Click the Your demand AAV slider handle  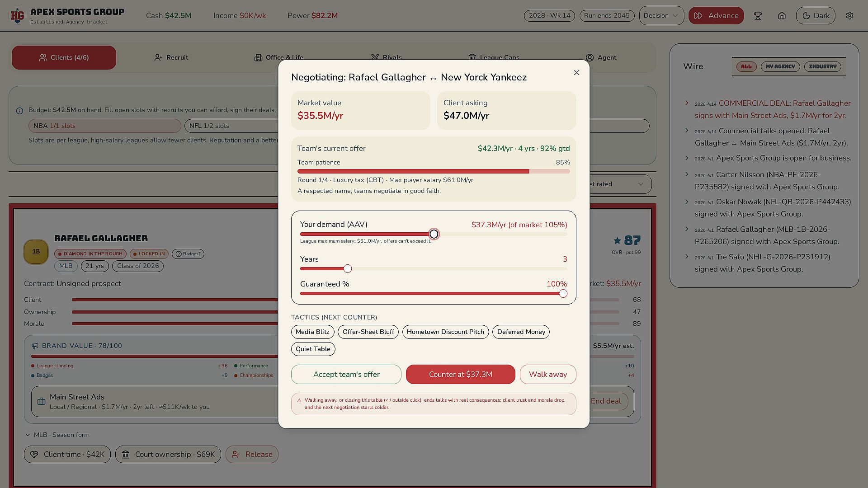coord(434,234)
